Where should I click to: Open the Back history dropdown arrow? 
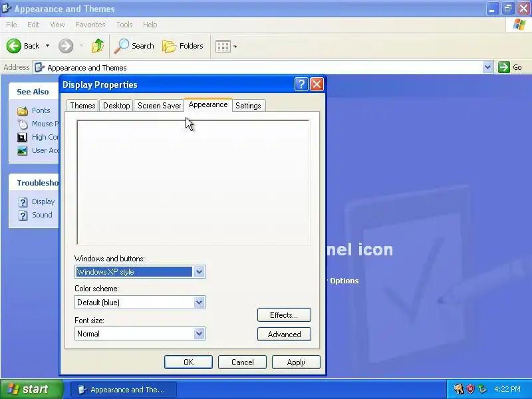tap(47, 46)
